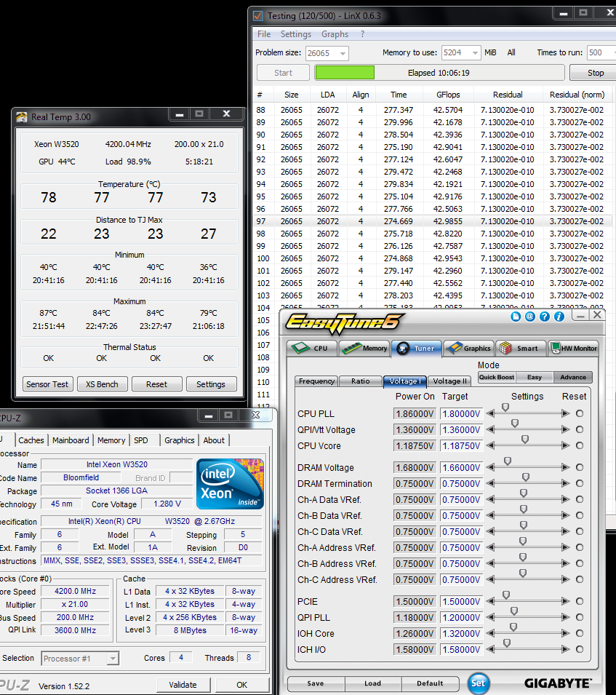Click the CPU PLL decrease arrow
The height and width of the screenshot is (695, 616).
490,413
